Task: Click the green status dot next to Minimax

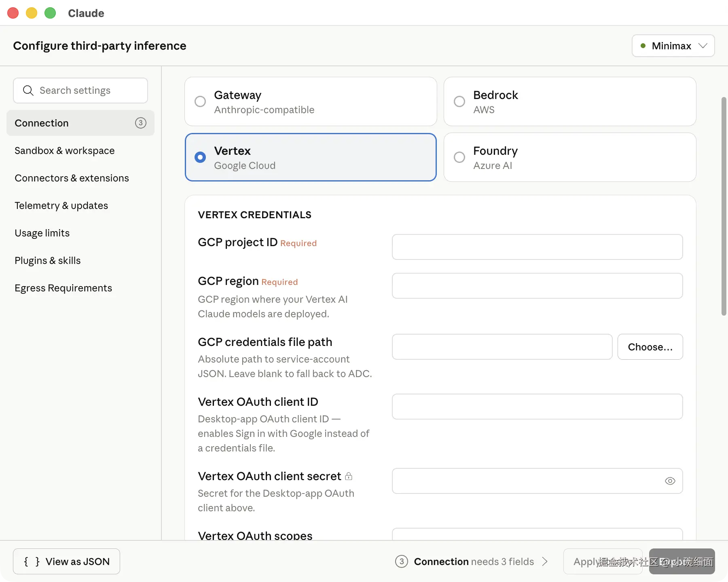Action: click(x=643, y=46)
